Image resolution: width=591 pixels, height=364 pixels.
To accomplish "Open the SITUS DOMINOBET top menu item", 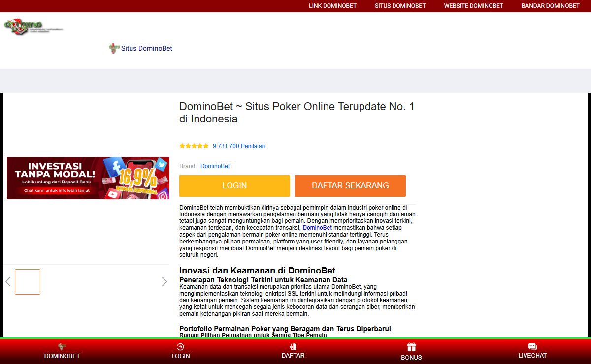I will coord(400,6).
